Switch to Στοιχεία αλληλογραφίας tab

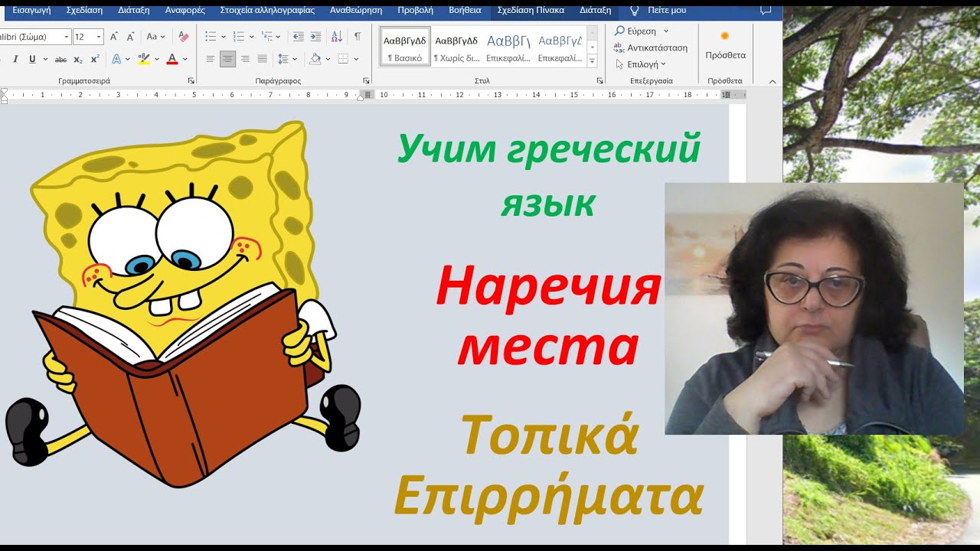[x=267, y=11]
